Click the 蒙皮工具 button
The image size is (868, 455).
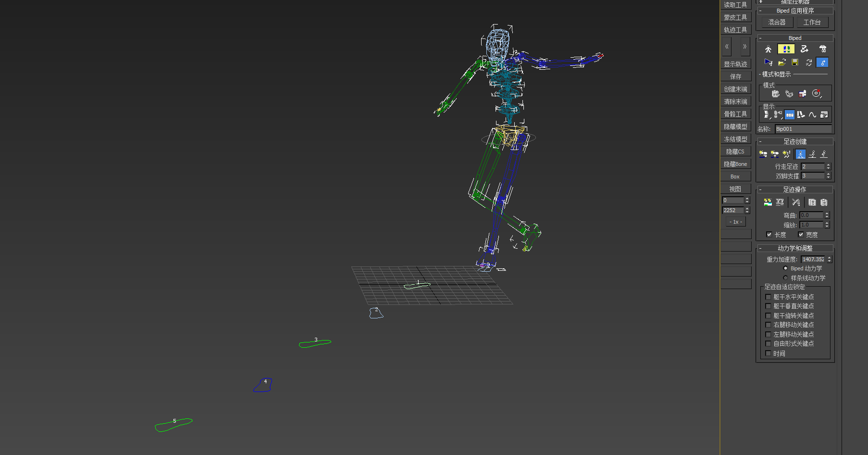click(x=735, y=17)
